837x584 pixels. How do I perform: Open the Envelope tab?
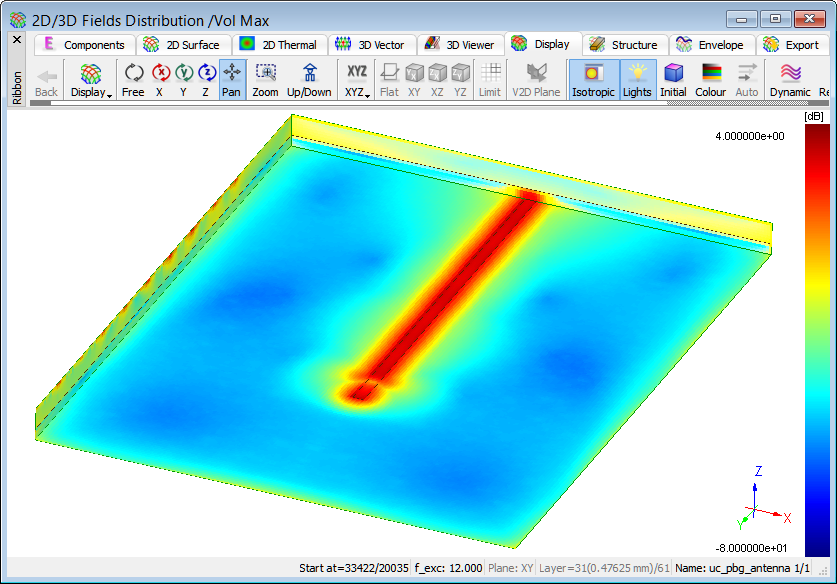(710, 45)
